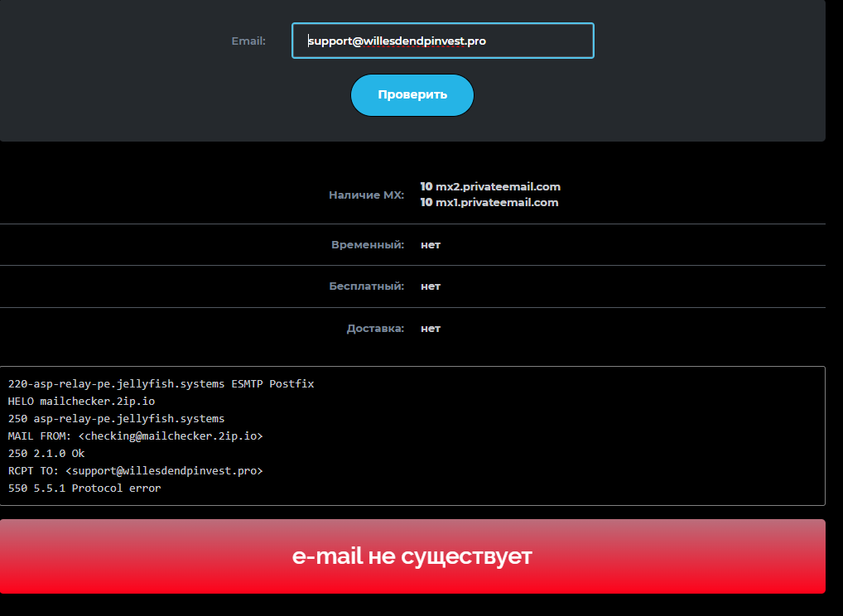Image resolution: width=843 pixels, height=616 pixels.
Task: Click the red e-mail не существует banner
Action: [x=412, y=556]
